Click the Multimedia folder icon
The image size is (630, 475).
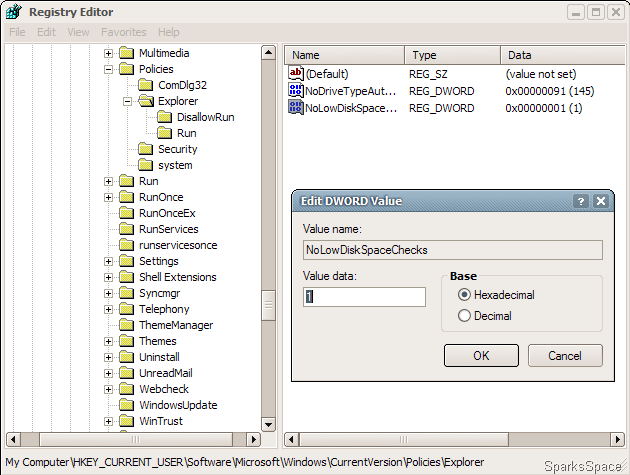tap(127, 53)
